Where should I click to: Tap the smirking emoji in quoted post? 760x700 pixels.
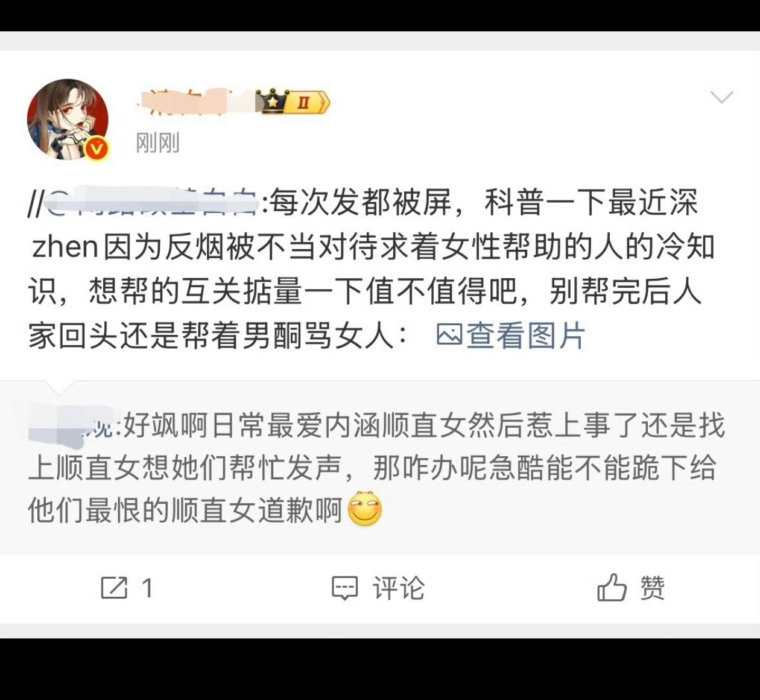pos(365,509)
